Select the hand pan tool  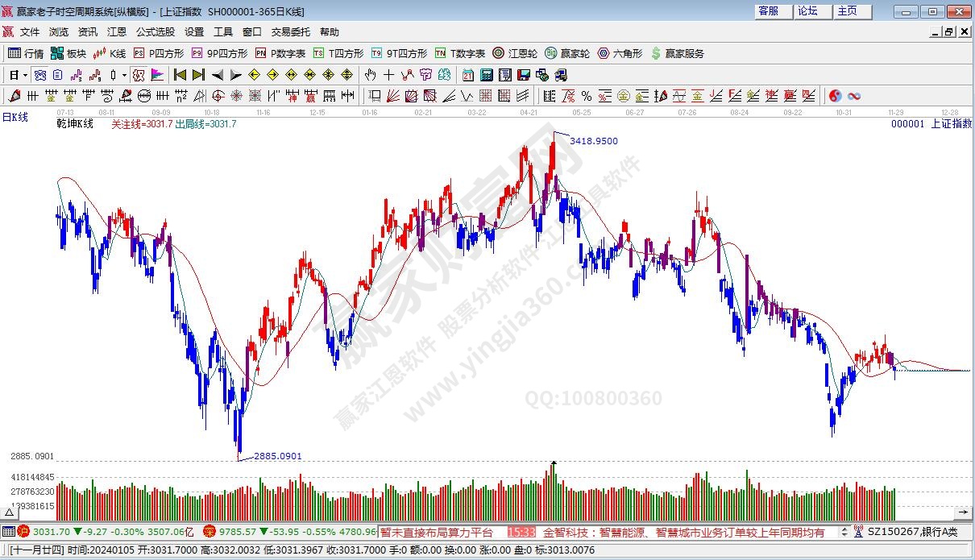coord(370,75)
